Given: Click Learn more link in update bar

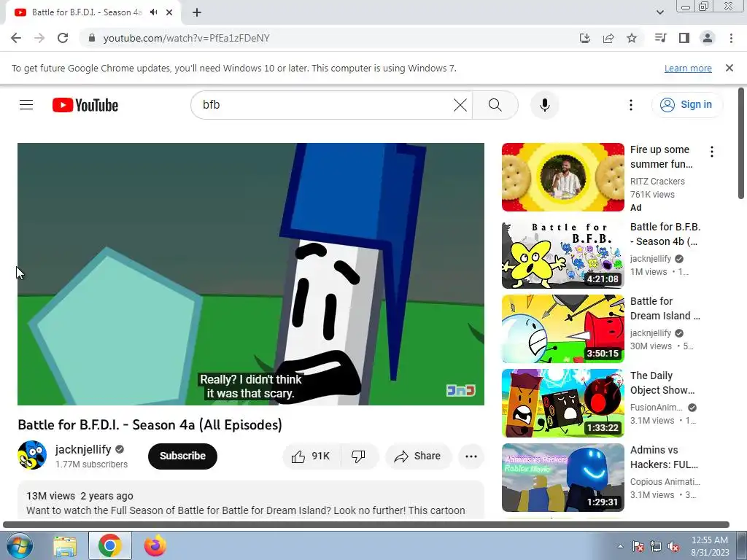Looking at the screenshot, I should click(688, 68).
